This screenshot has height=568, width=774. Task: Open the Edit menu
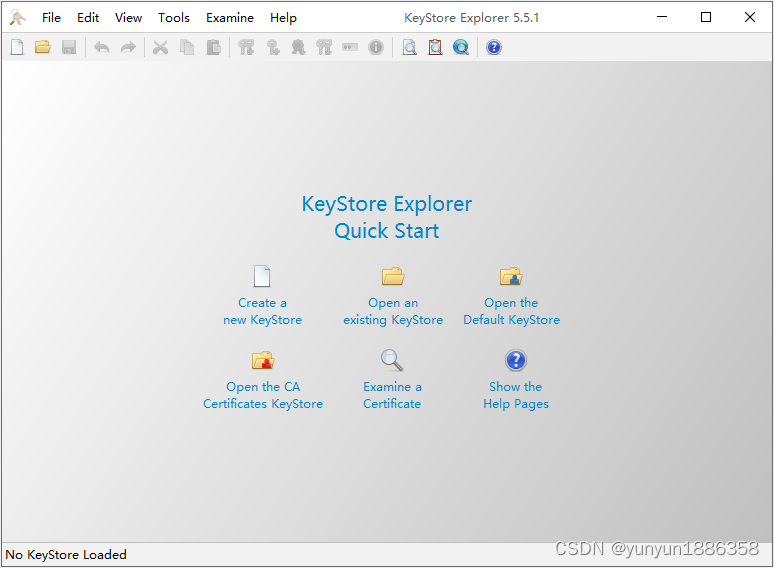point(88,18)
